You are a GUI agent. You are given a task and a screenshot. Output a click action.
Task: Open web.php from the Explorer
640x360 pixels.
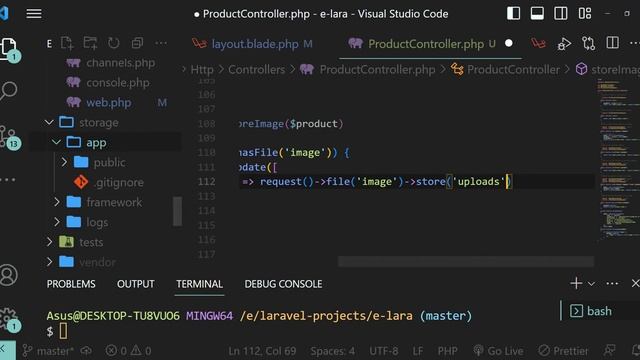tap(110, 102)
